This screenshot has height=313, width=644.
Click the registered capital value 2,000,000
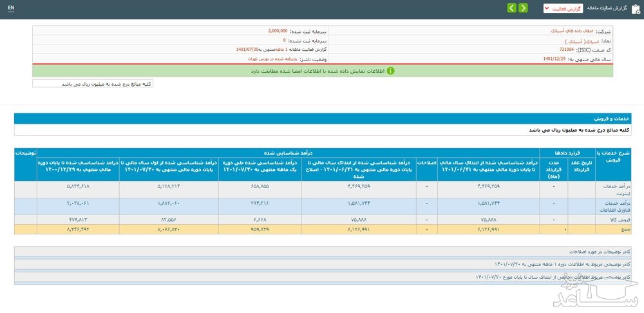coord(278,30)
